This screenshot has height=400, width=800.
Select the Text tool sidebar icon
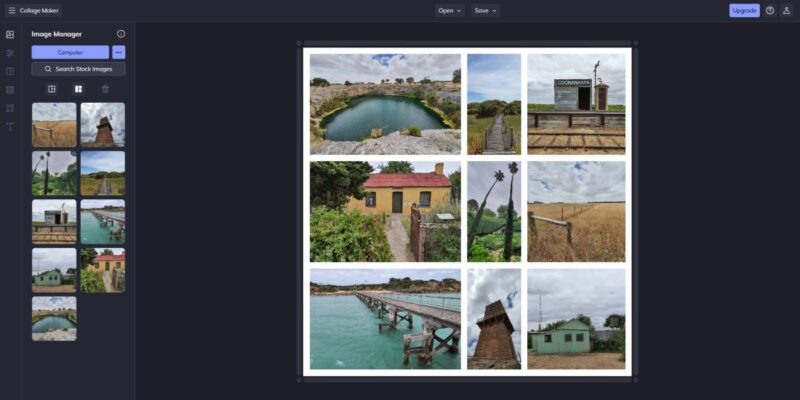pos(10,127)
